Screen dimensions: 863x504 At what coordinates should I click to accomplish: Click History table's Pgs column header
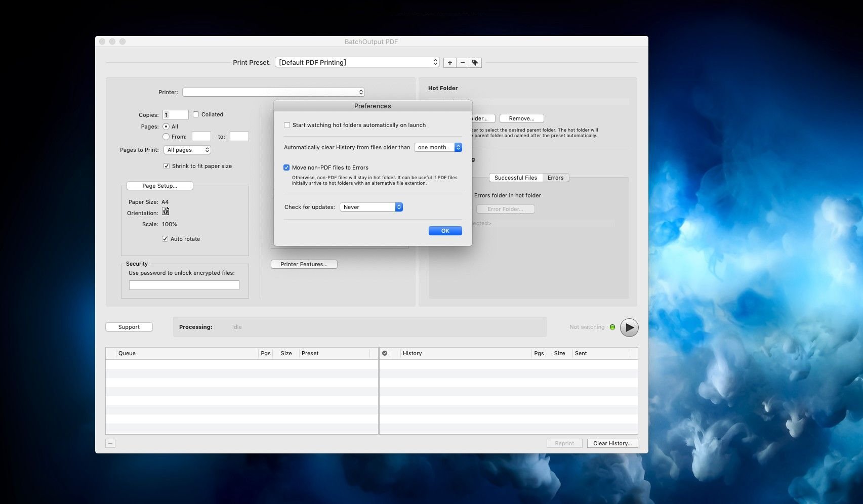point(539,353)
